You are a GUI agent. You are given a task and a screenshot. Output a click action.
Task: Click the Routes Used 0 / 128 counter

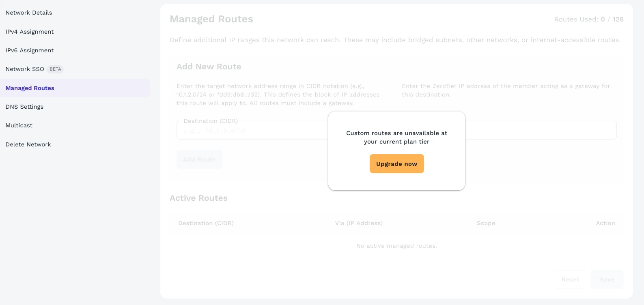point(589,19)
